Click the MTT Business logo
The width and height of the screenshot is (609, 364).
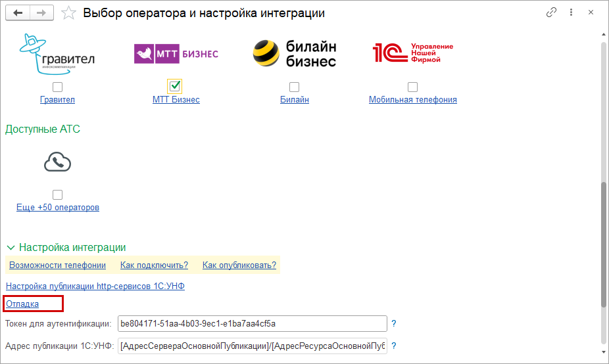click(176, 53)
